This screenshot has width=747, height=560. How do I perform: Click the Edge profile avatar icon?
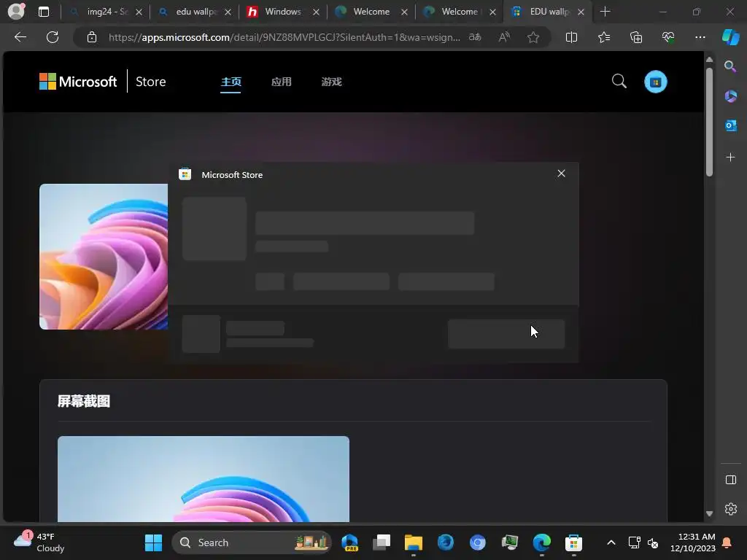point(16,12)
